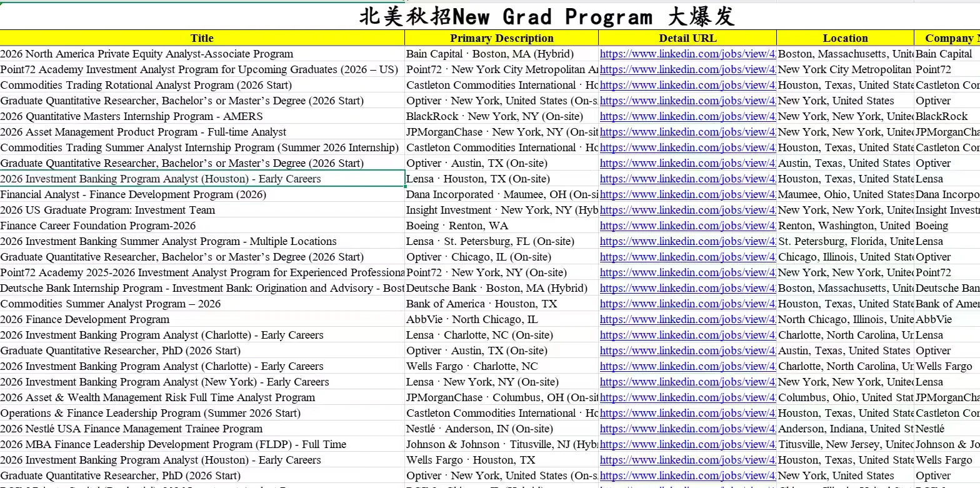Click the 'Titusville, New Jersey' location cell

(846, 445)
